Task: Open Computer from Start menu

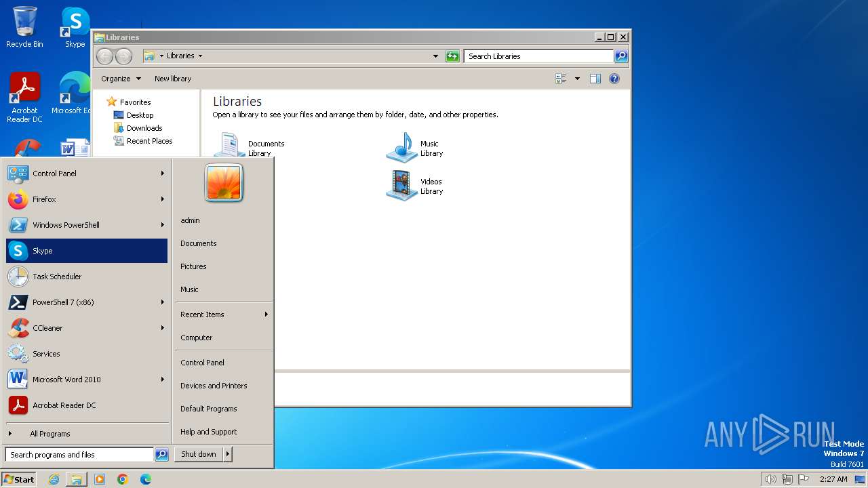Action: point(196,338)
